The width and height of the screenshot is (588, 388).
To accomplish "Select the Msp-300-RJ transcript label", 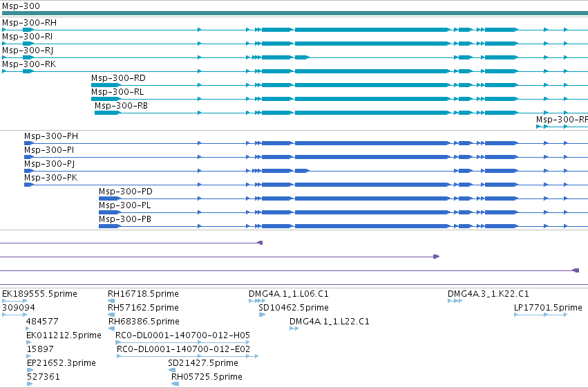I will 28,50.
